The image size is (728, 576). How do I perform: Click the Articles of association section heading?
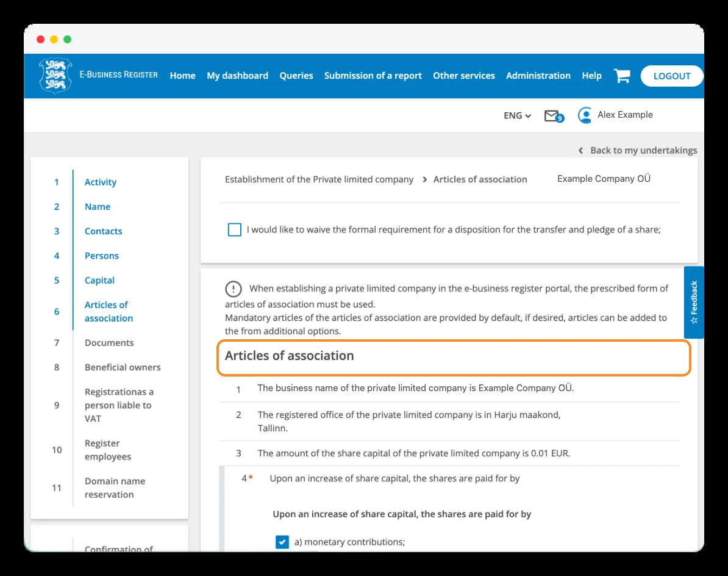289,356
